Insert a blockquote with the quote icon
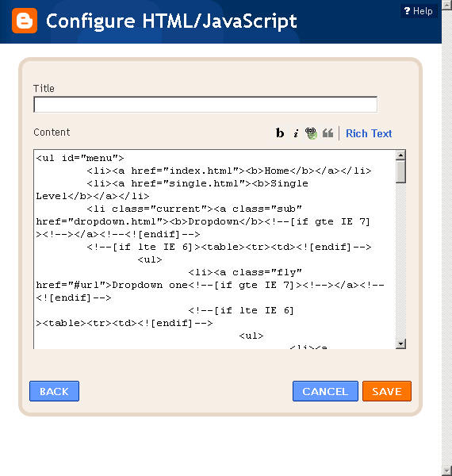This screenshot has height=476, width=452. coord(328,133)
